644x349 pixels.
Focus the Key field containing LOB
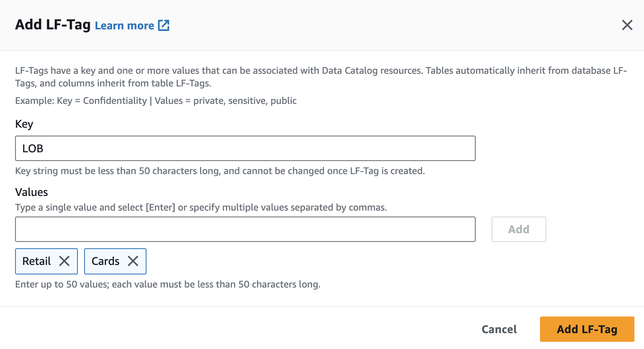245,148
